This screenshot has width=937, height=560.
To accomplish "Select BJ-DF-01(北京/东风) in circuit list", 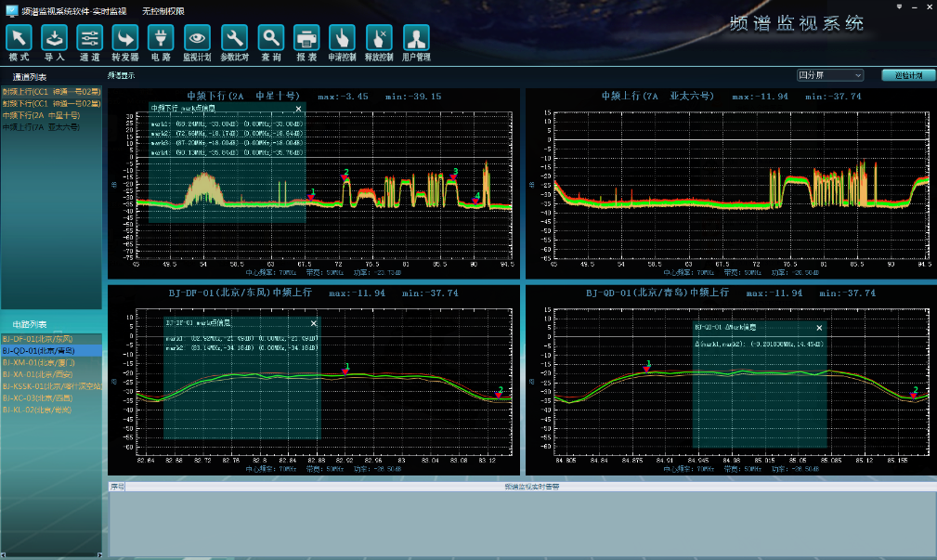I will click(x=37, y=340).
